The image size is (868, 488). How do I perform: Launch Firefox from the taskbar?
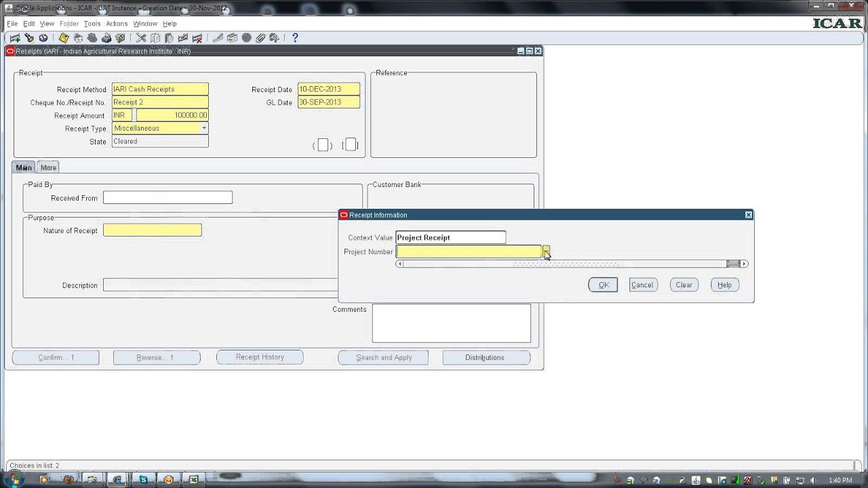click(68, 480)
